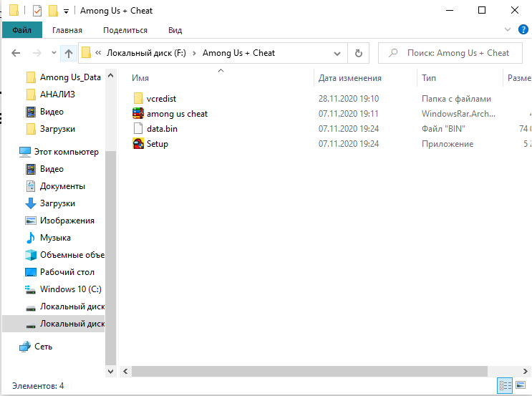Click the date 28.11.2020 19:10
The width and height of the screenshot is (532, 396).
click(x=349, y=99)
